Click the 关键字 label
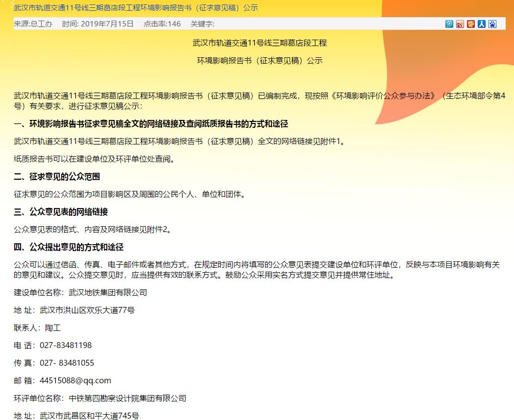The image size is (514, 420). pos(202,24)
